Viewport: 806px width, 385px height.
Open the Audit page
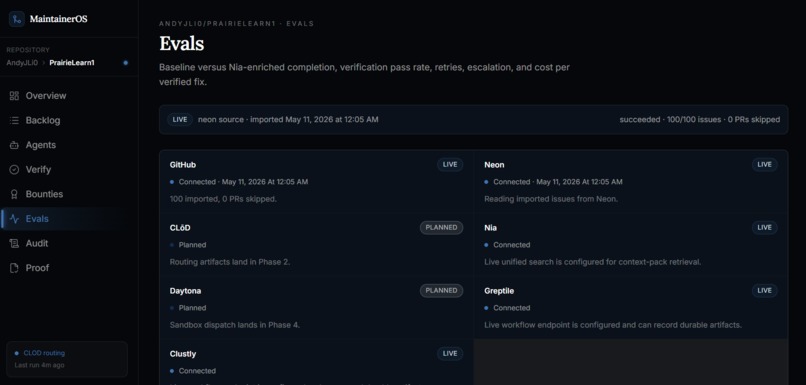(69, 244)
